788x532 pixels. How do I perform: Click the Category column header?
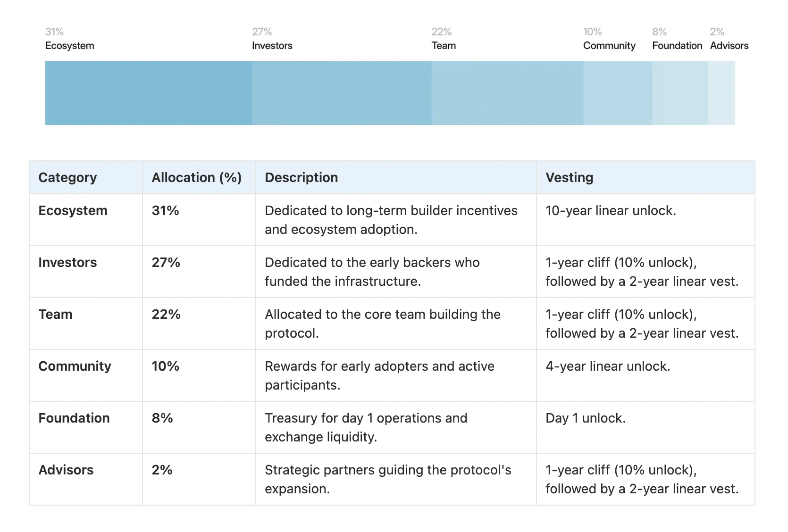(67, 178)
